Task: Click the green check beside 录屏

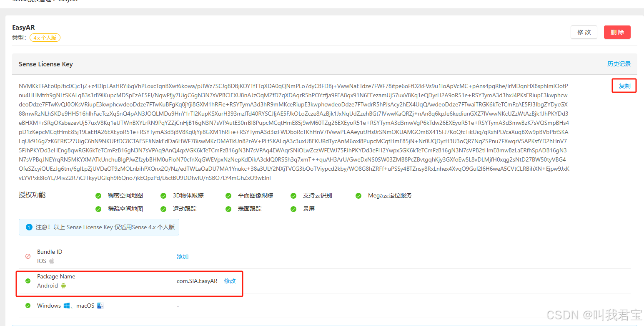Action: click(293, 209)
